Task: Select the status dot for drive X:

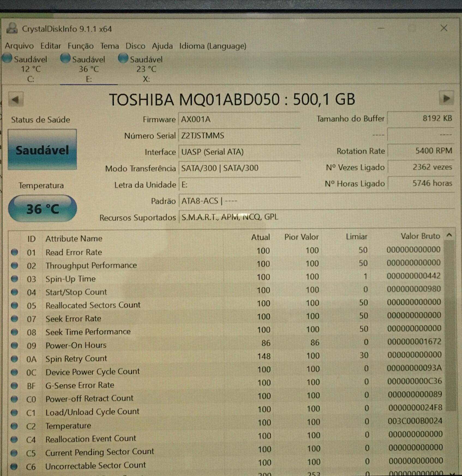Action: tap(123, 58)
